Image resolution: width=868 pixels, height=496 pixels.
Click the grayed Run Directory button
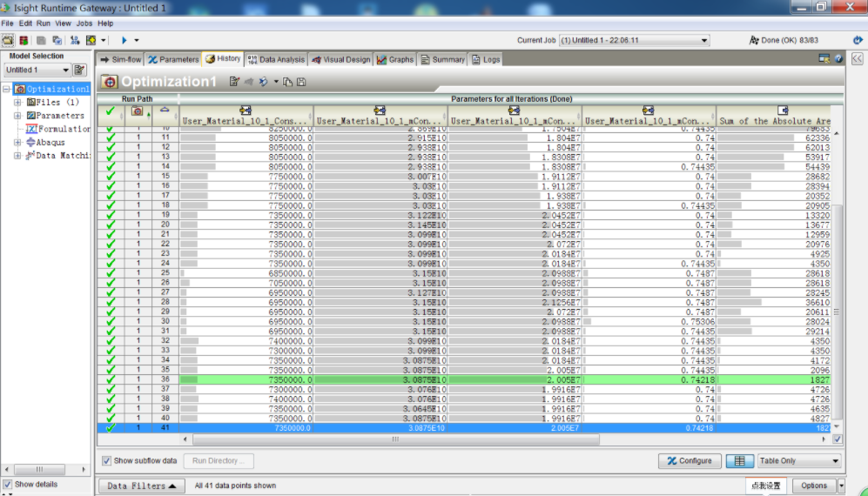[x=219, y=460]
